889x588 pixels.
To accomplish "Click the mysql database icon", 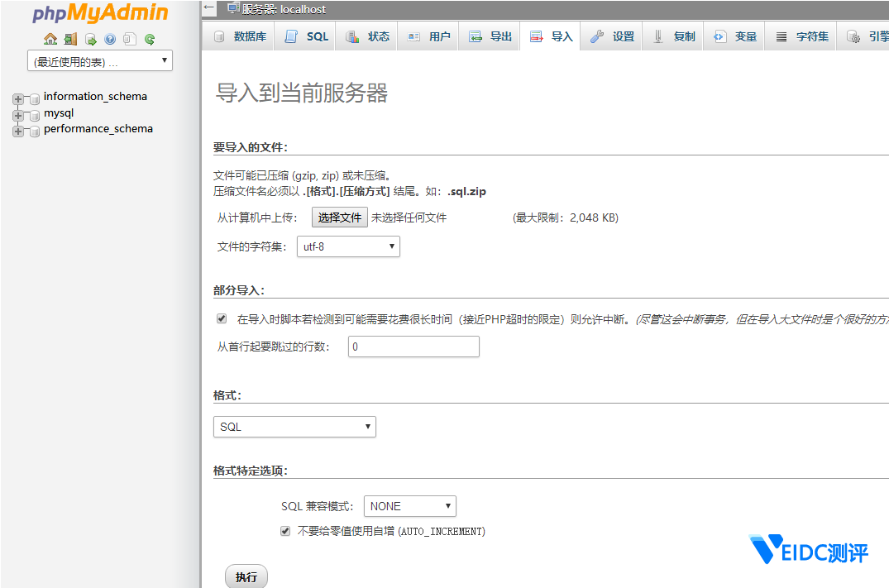I will (34, 115).
